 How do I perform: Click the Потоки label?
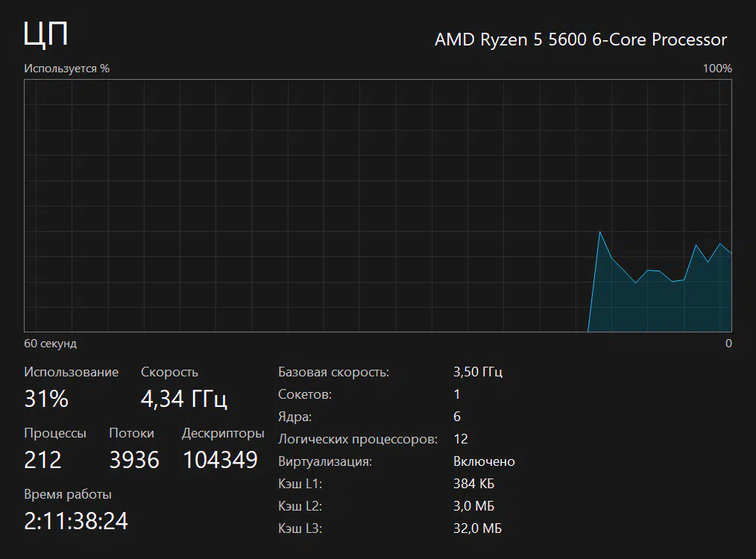click(132, 433)
